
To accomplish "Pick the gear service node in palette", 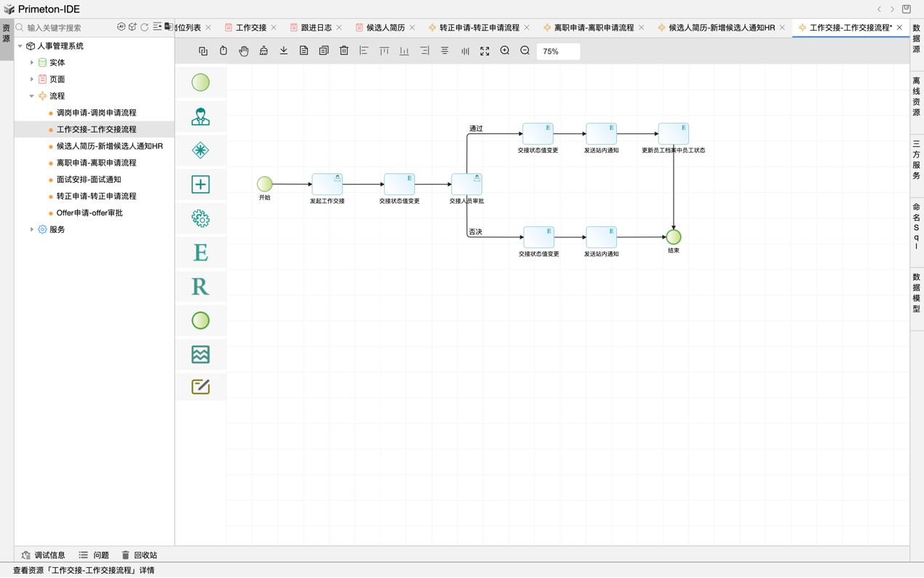I will click(x=201, y=218).
